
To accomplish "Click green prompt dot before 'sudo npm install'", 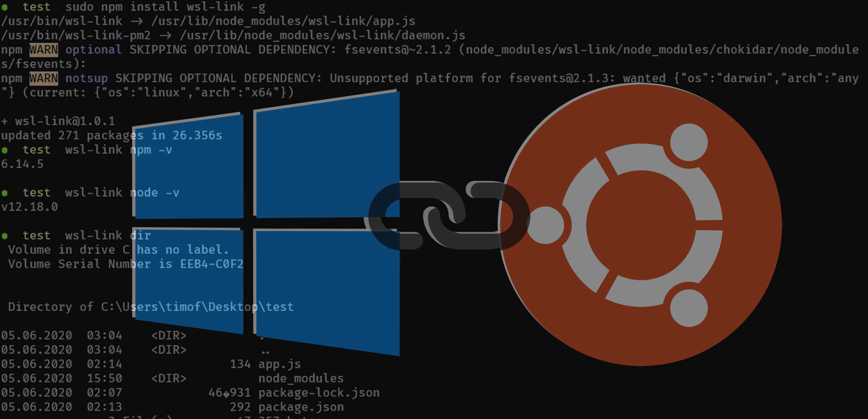I will (x=5, y=7).
